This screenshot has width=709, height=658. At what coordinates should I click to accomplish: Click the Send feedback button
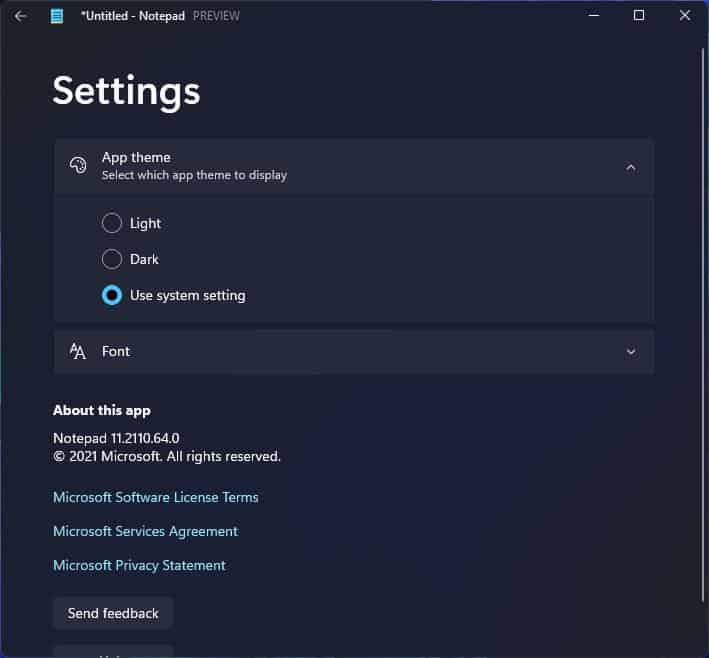pyautogui.click(x=113, y=613)
